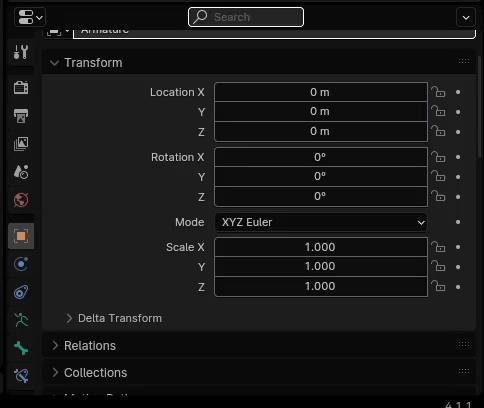
Task: Open the Armature data properties tab
Action: click(x=21, y=320)
